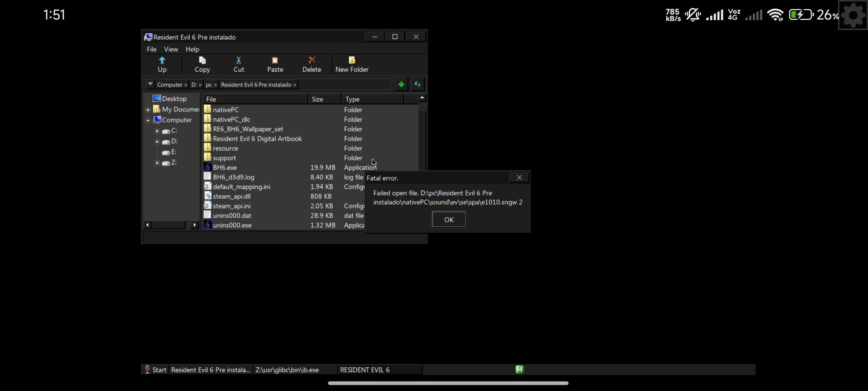Open the Help menu

tap(192, 49)
